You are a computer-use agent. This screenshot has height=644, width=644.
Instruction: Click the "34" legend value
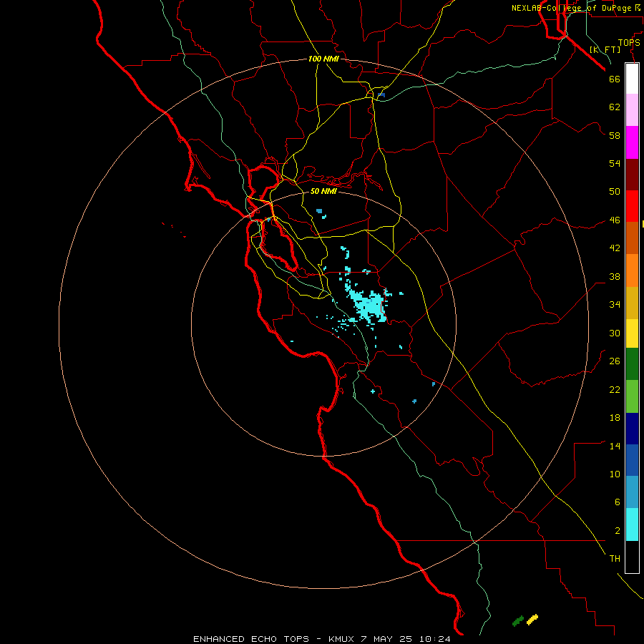[615, 304]
